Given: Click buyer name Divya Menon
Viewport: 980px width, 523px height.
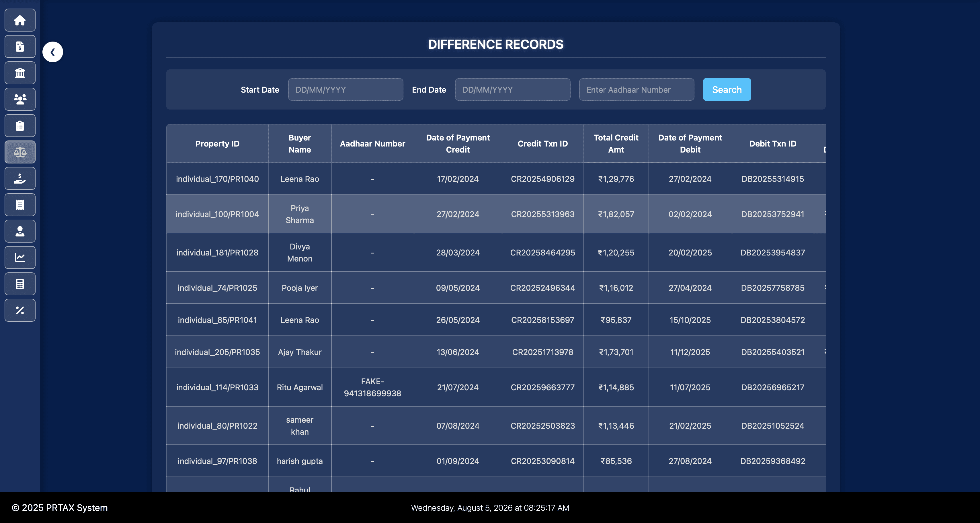Looking at the screenshot, I should (300, 253).
